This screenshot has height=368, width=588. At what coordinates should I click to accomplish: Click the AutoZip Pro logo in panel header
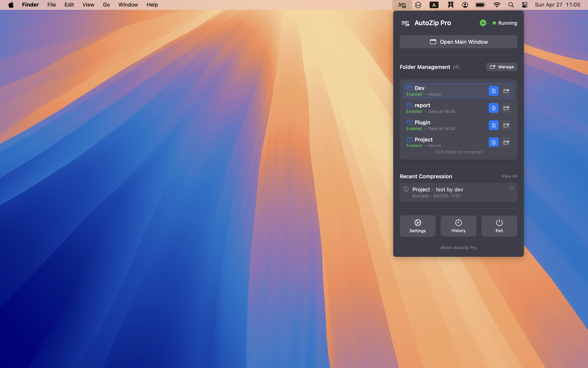point(405,23)
